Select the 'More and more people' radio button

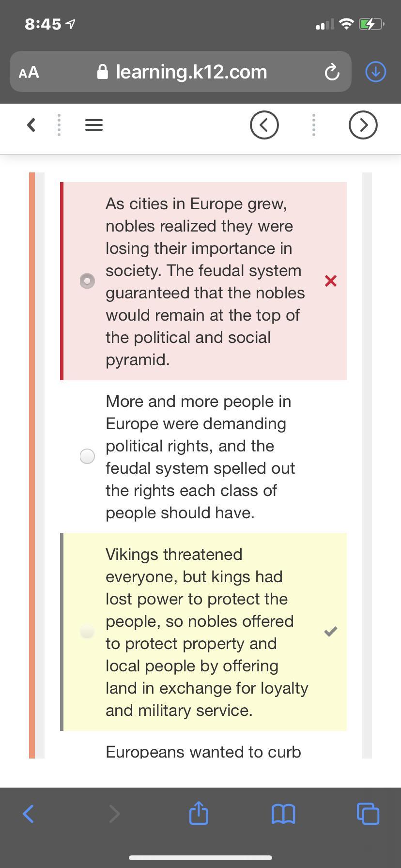click(x=87, y=456)
